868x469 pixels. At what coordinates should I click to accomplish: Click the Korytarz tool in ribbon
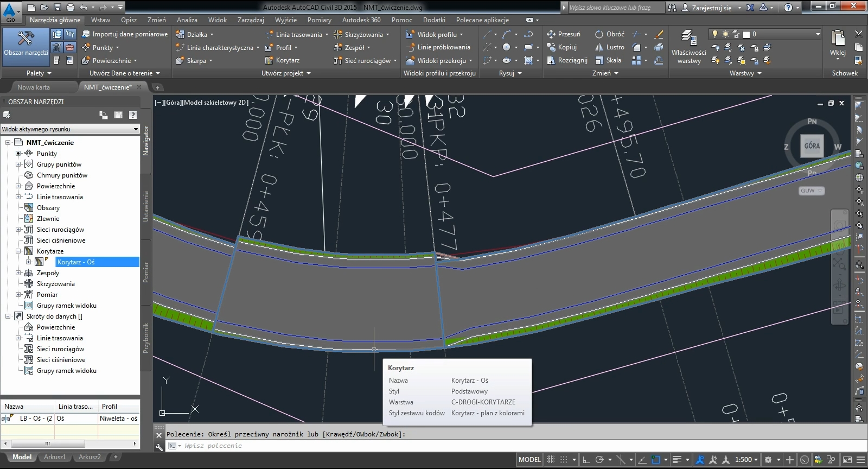pyautogui.click(x=282, y=60)
